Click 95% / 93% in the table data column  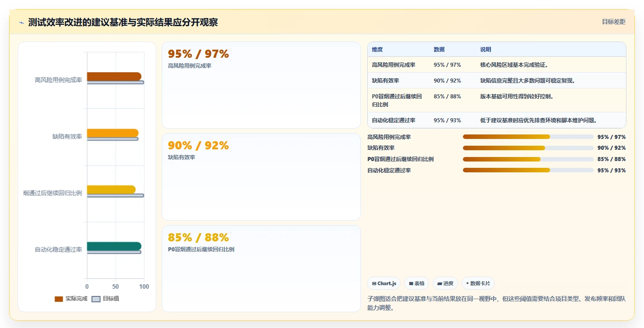click(x=447, y=120)
